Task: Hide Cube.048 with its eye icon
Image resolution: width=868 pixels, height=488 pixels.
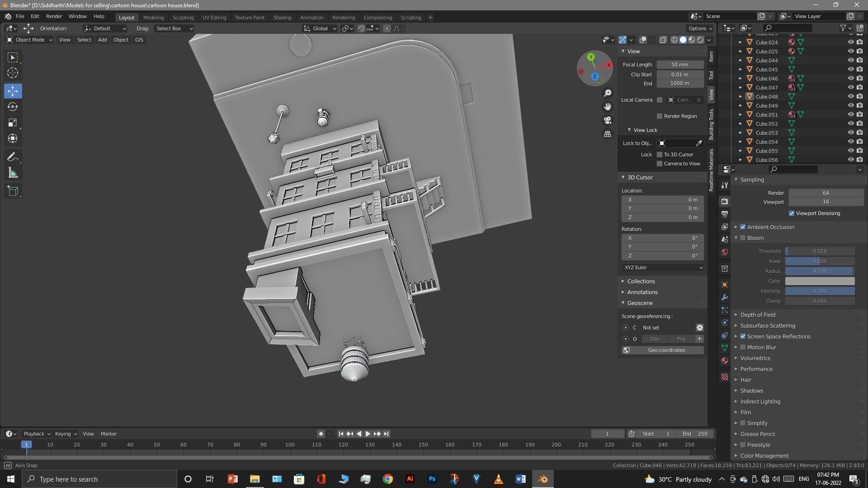Action: pos(850,96)
